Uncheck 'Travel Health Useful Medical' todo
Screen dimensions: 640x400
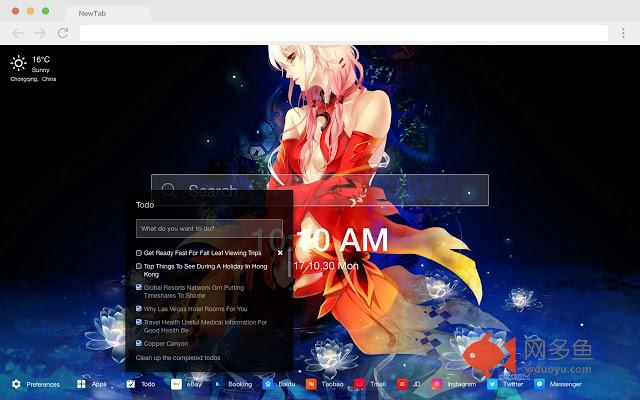click(139, 322)
